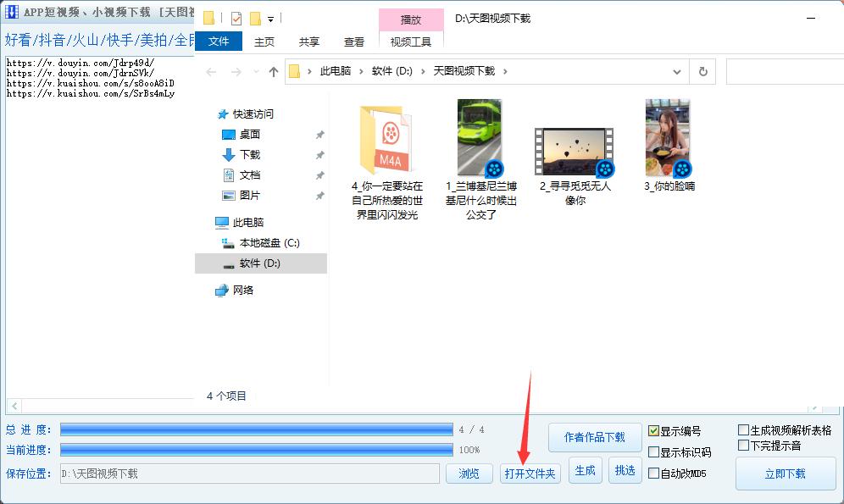
Task: Switch to the 查看 ribbon tab
Action: point(354,41)
